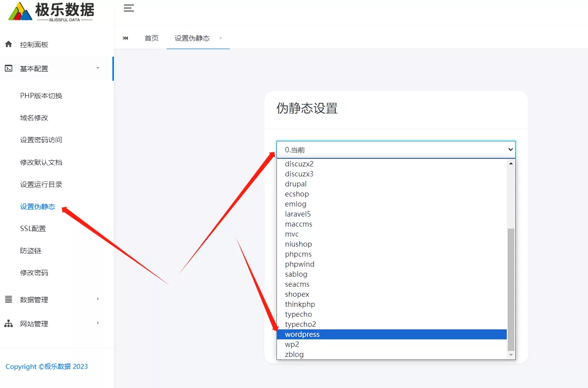This screenshot has height=388, width=588.
Task: Select zblog option
Action: (392, 354)
